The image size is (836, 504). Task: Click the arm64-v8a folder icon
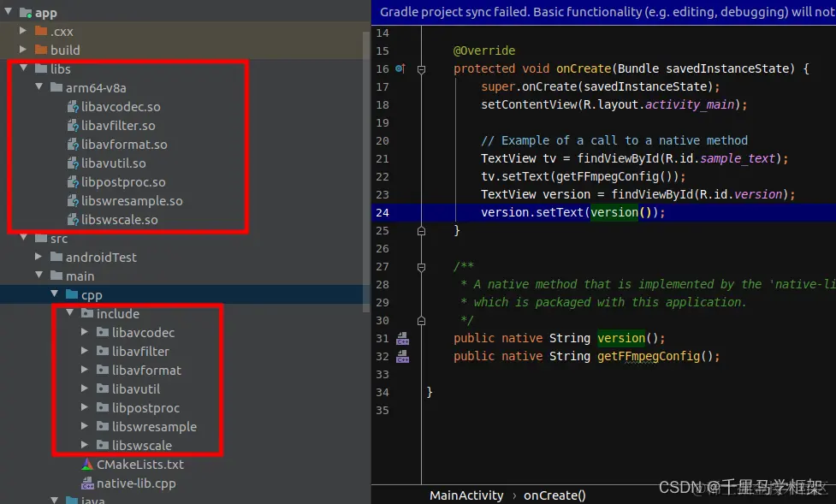click(56, 87)
